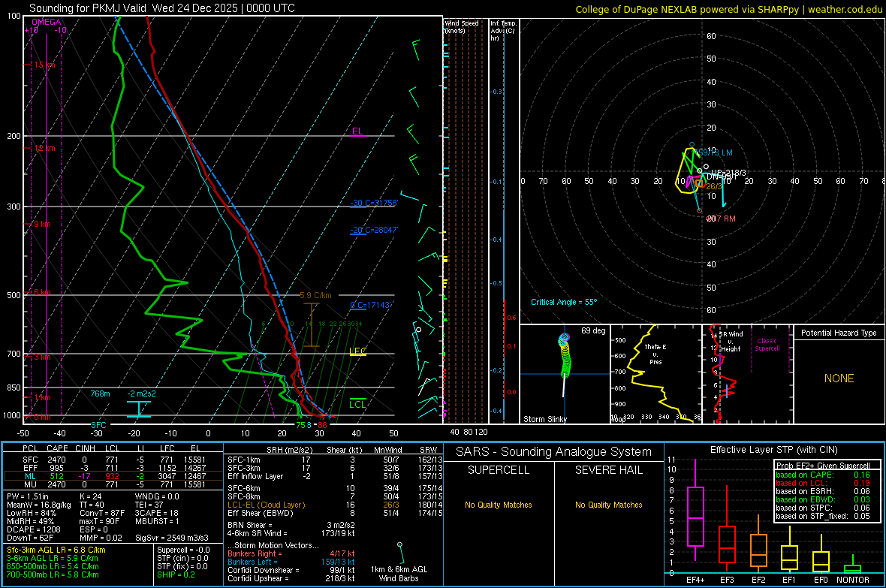886x588 pixels.
Task: Select the yellow LFC level label
Action: point(357,351)
